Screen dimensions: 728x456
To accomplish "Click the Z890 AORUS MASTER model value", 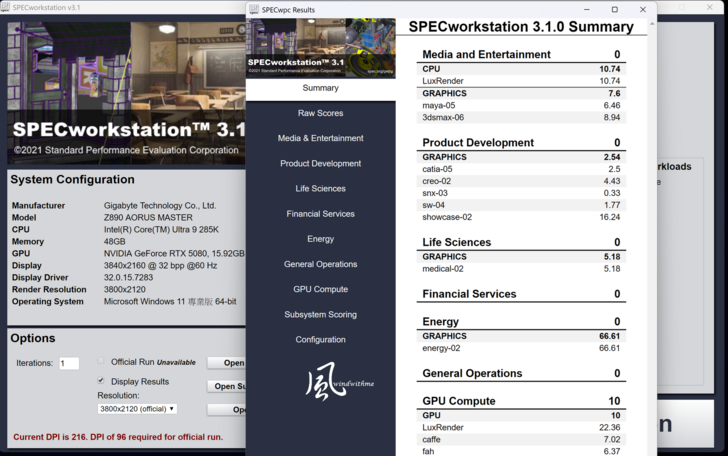I will [x=148, y=217].
